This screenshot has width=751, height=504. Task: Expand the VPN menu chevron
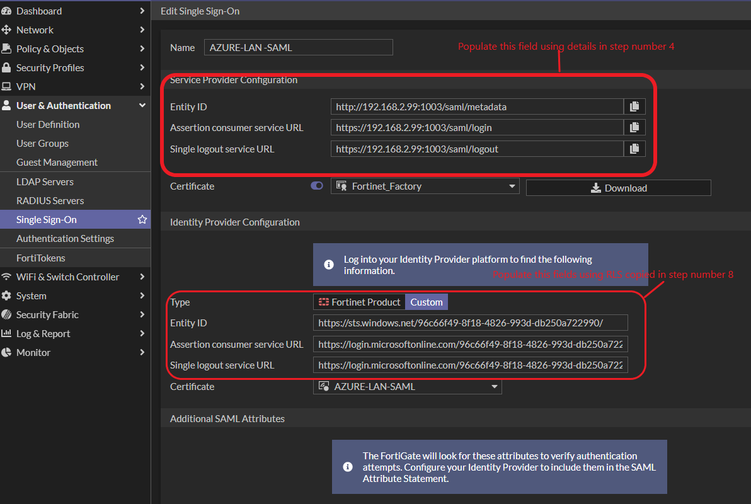142,86
